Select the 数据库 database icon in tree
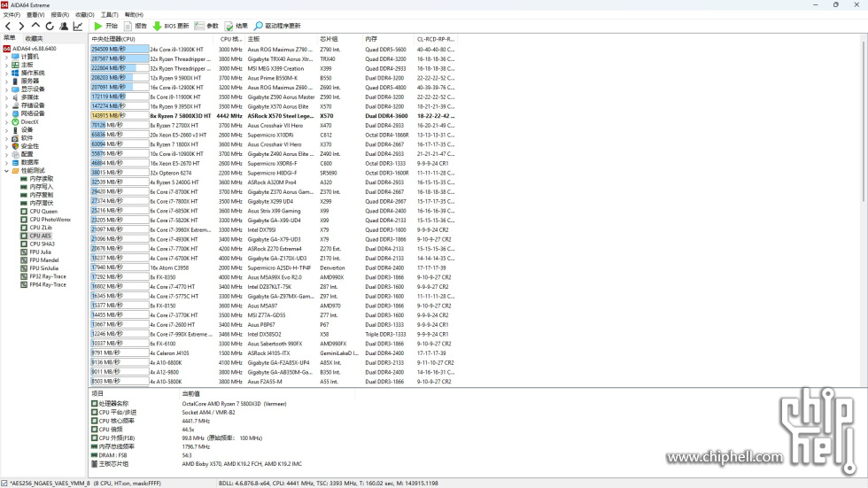Viewport: 868px width, 488px height. click(16, 163)
